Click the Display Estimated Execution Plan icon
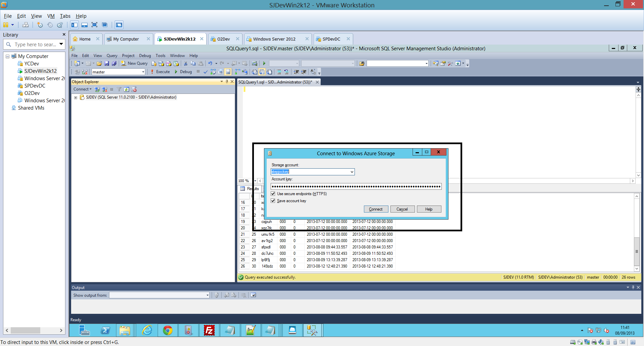Screen dimensions: 644x346 click(213, 72)
